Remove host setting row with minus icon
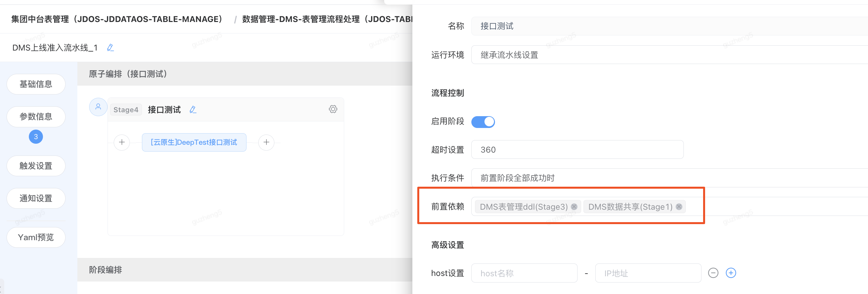This screenshot has width=868, height=294. [713, 273]
